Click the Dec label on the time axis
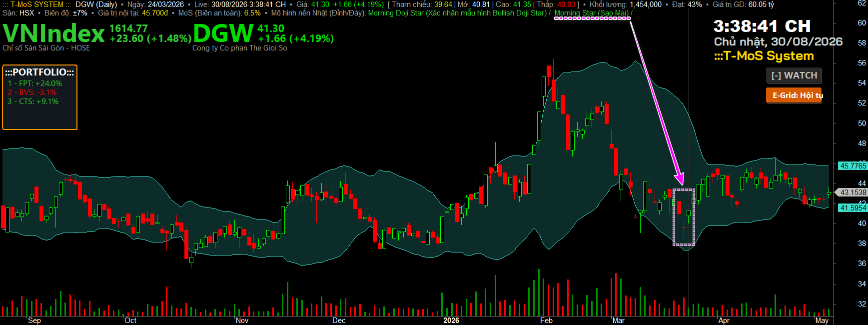The width and height of the screenshot is (868, 325). [x=339, y=320]
